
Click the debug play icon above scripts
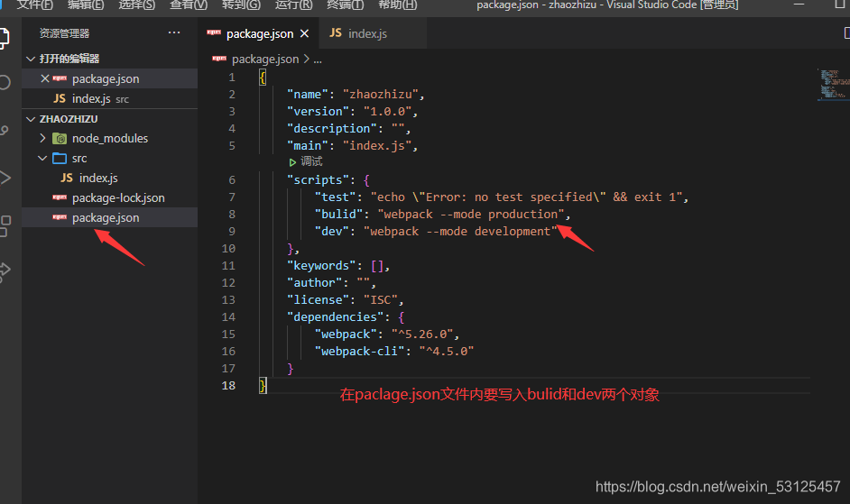click(x=292, y=162)
